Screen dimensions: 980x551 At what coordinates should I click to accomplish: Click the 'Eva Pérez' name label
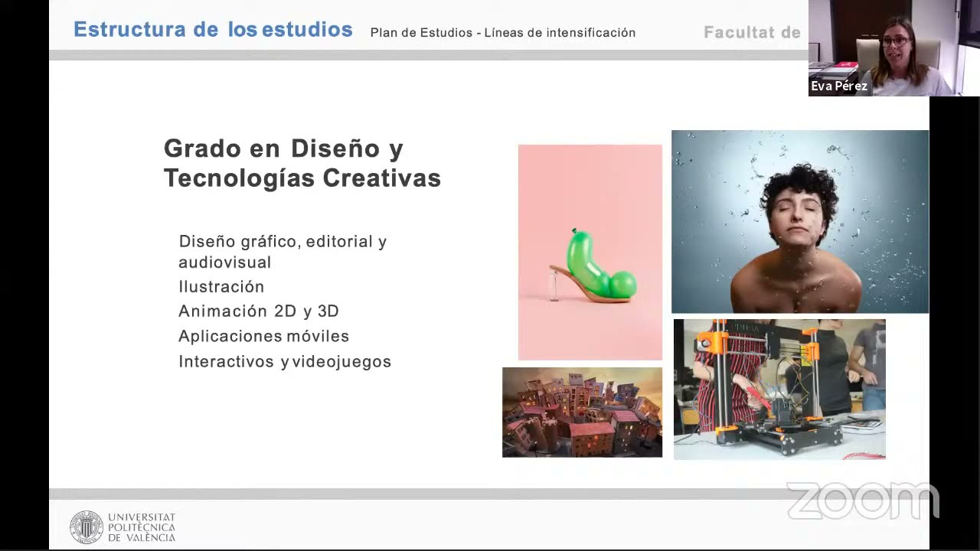(x=839, y=86)
